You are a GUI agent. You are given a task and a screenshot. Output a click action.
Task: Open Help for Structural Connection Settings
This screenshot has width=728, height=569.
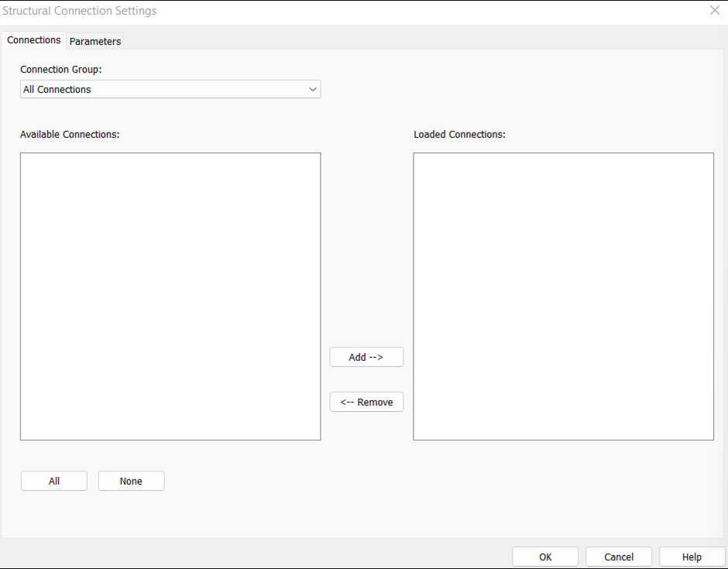[x=692, y=556]
